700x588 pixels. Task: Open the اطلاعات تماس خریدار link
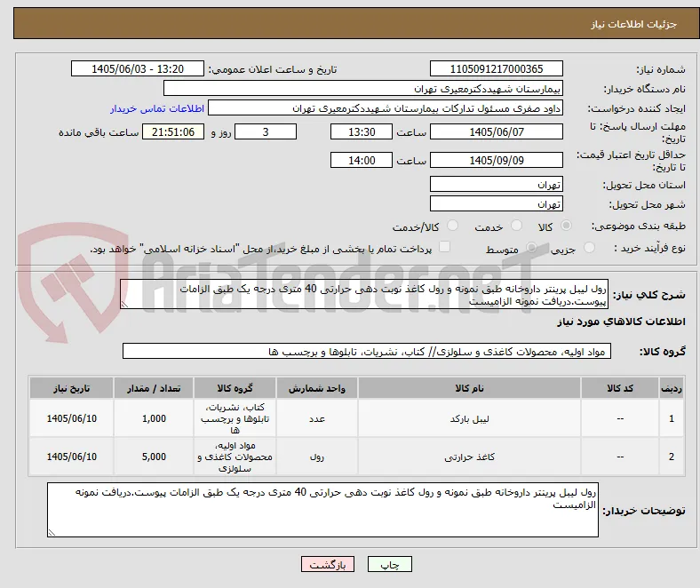coord(157,108)
